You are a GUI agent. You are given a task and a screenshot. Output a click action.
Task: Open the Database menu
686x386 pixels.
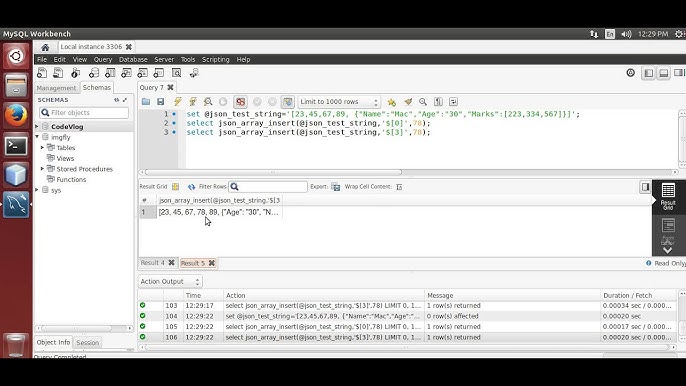click(133, 60)
